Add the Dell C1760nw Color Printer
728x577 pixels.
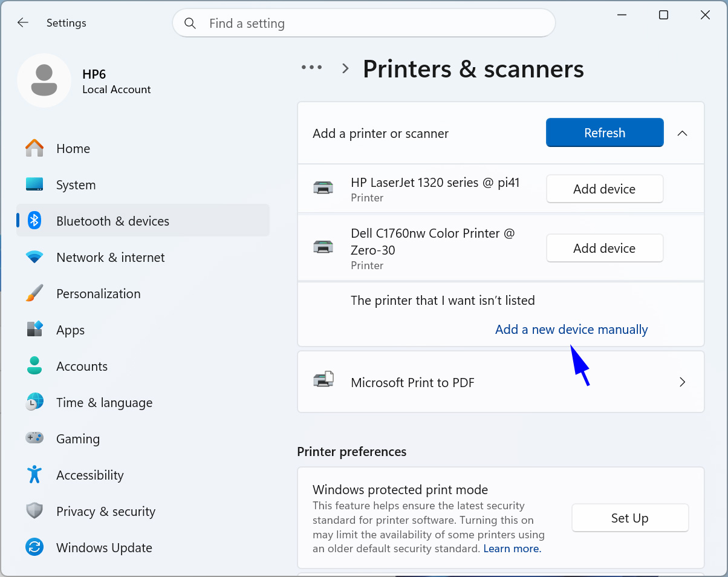(604, 248)
